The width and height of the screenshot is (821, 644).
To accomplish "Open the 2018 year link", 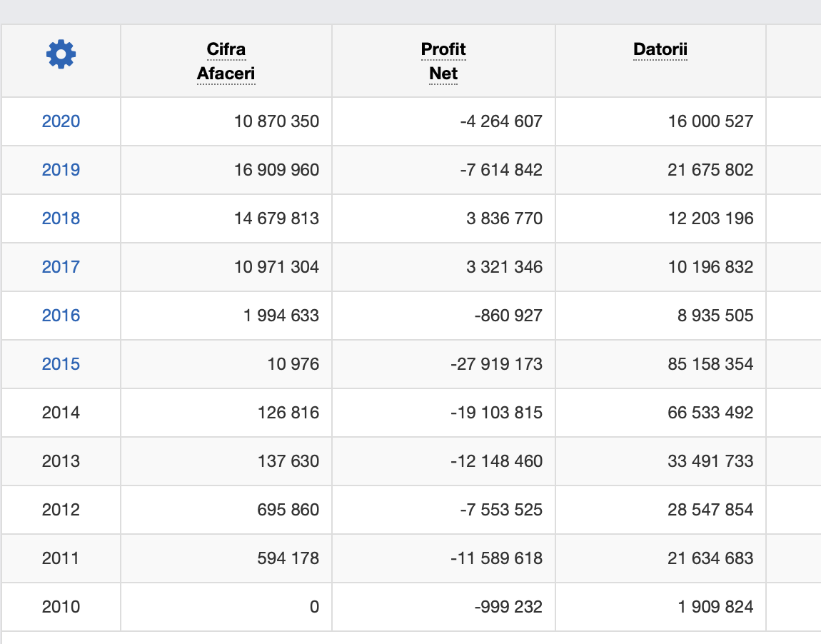I will point(61,218).
